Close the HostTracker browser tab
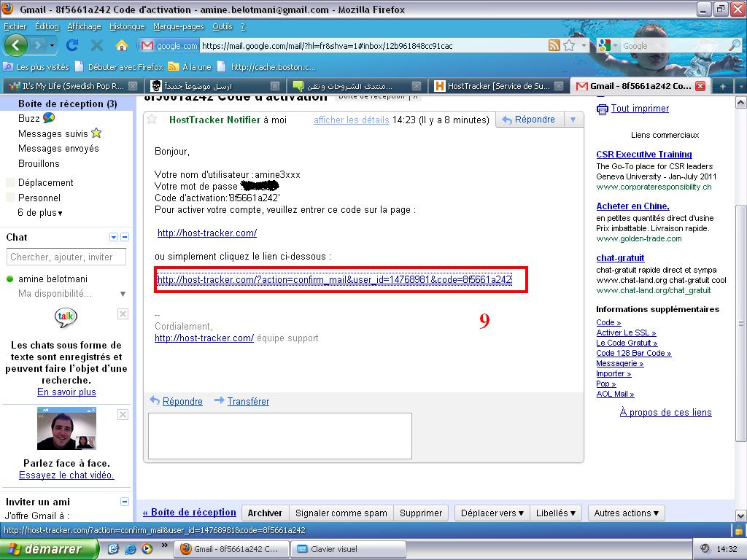 click(559, 86)
